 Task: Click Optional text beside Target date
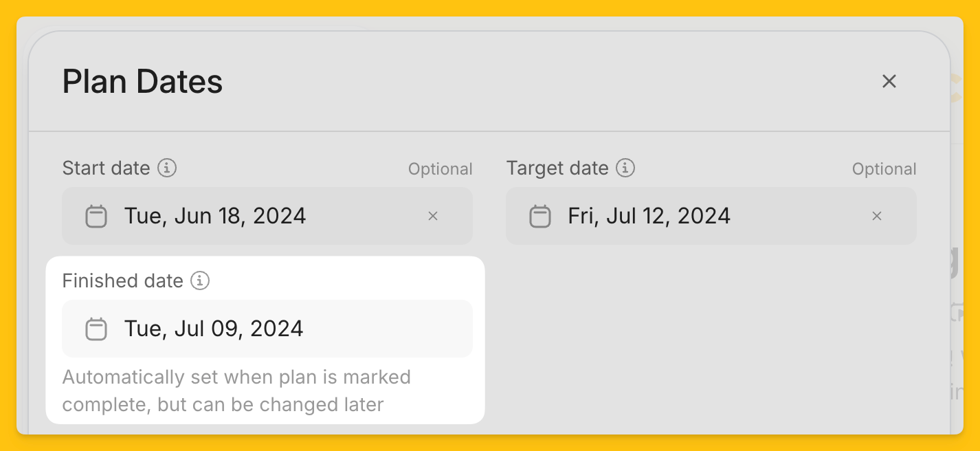884,169
